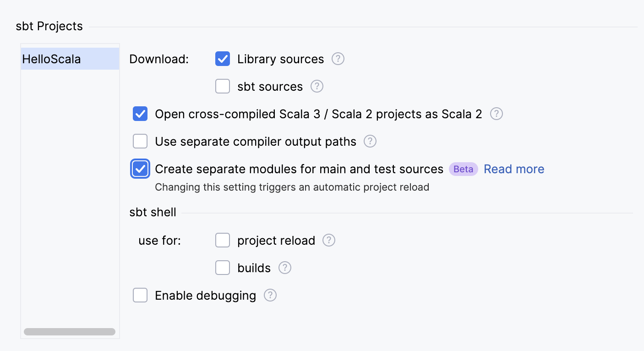Show help for Enable debugging option
Screen dimensions: 644x351
point(270,296)
